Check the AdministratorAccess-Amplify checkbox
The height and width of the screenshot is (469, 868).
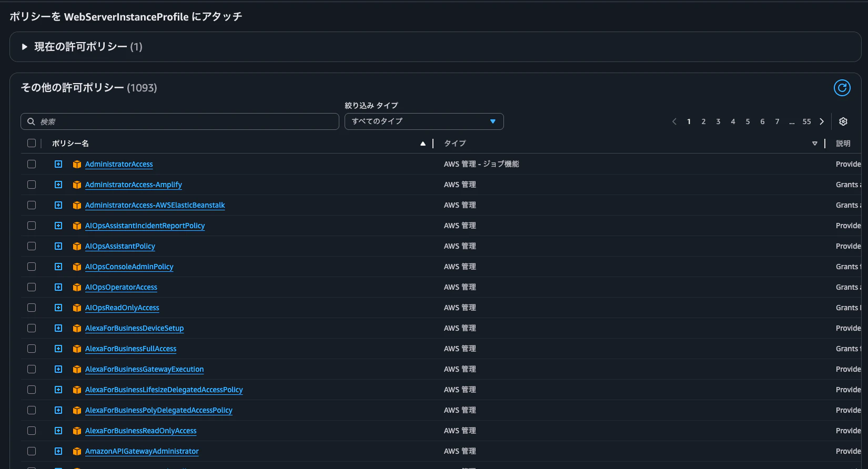tap(32, 185)
